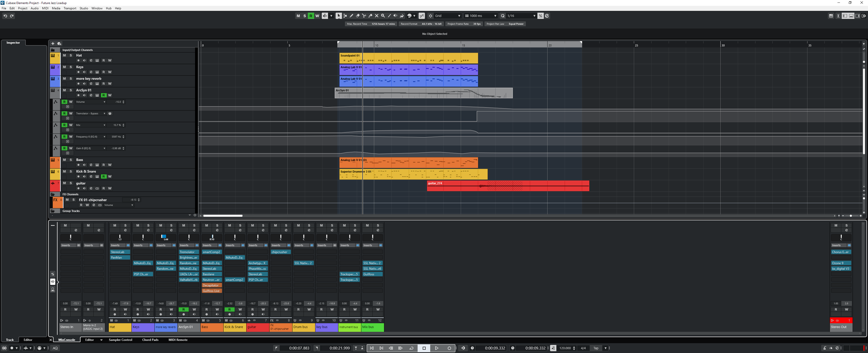Viewport: 868px width, 353px height.
Task: Click the Add Track plus icon
Action: [x=52, y=43]
